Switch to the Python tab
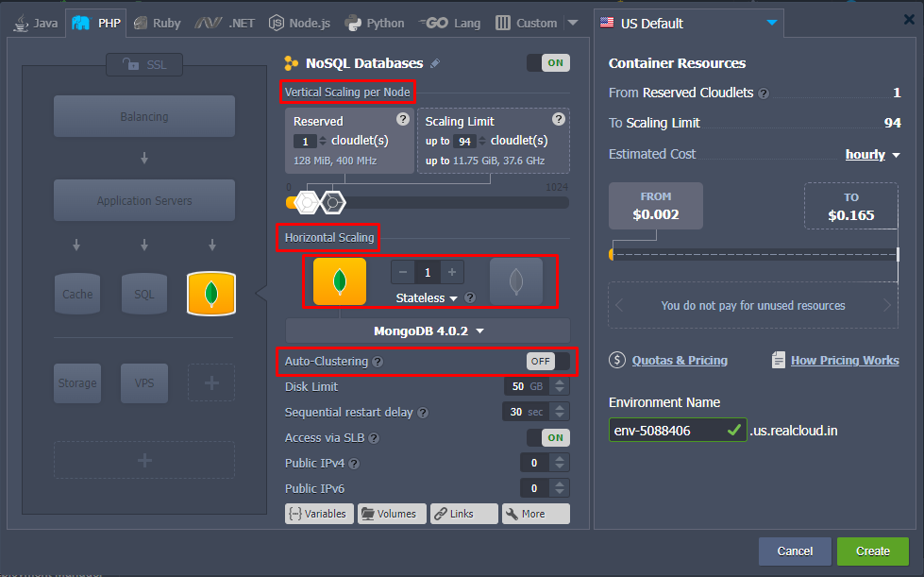 375,23
